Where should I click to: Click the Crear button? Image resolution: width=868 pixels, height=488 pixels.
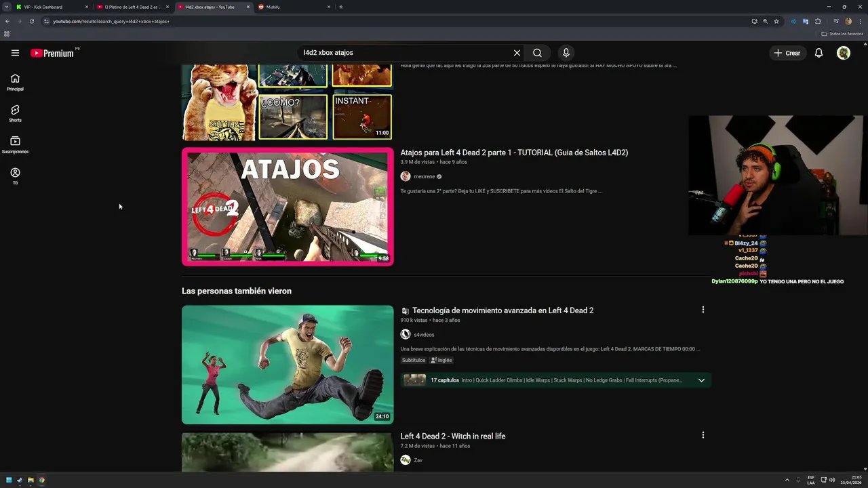tap(787, 53)
